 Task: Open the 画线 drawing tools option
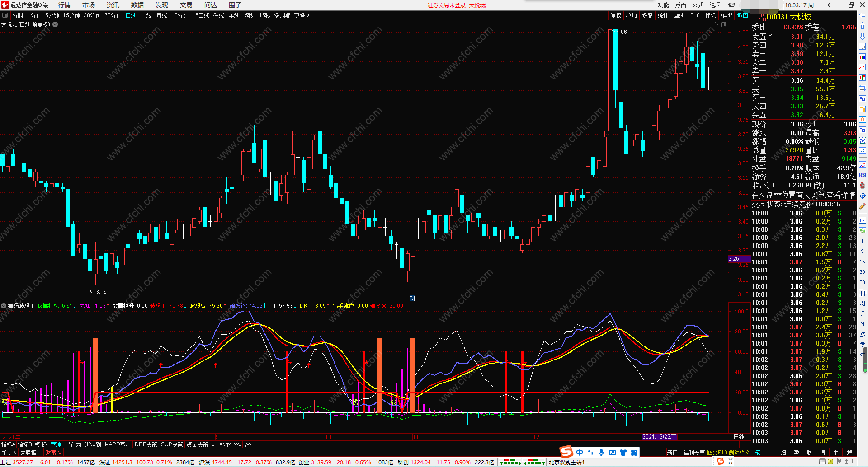(679, 15)
